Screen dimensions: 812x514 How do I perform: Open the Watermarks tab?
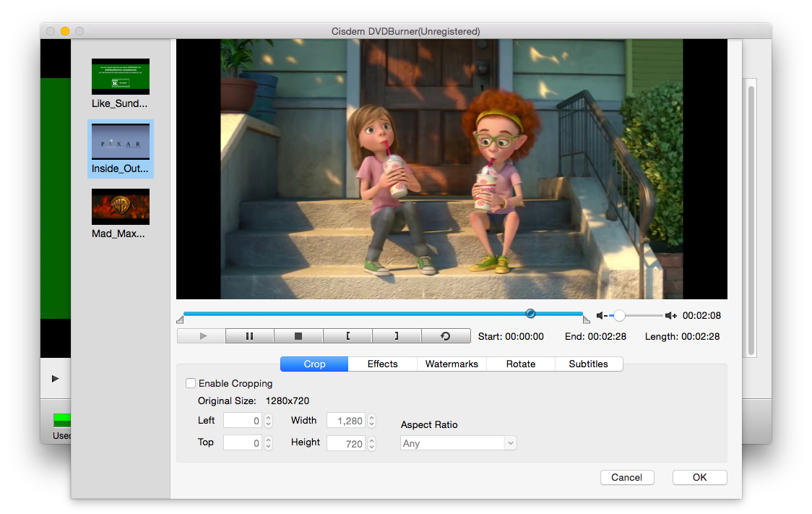tap(452, 364)
